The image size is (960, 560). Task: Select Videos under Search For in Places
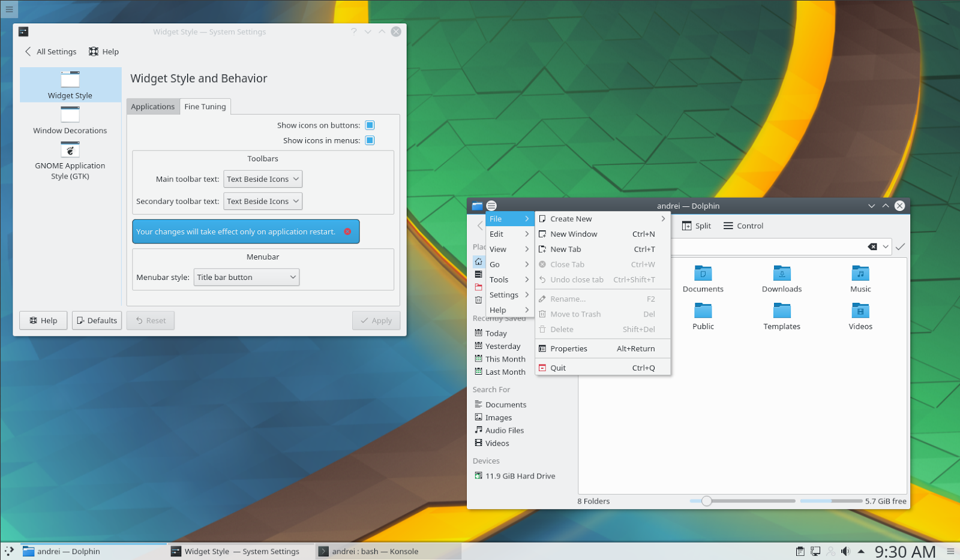click(492, 443)
